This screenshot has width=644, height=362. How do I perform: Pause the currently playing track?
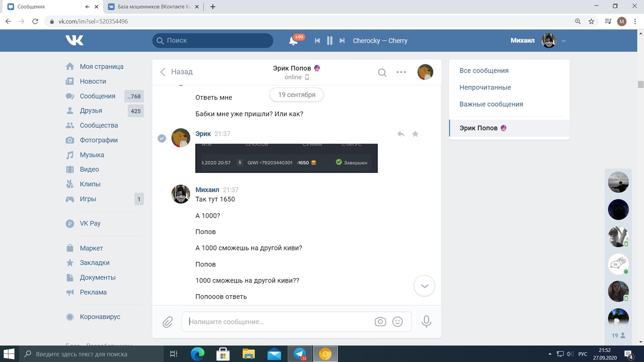(330, 41)
